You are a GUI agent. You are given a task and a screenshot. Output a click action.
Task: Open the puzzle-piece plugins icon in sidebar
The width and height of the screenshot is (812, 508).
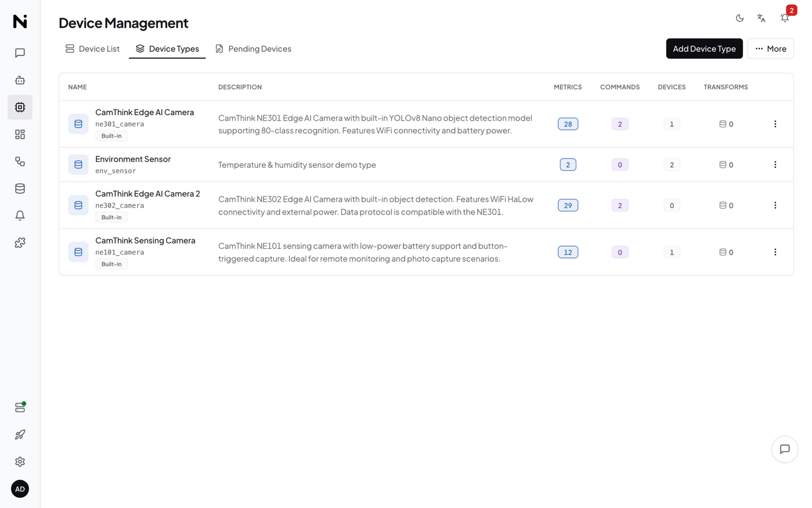20,243
